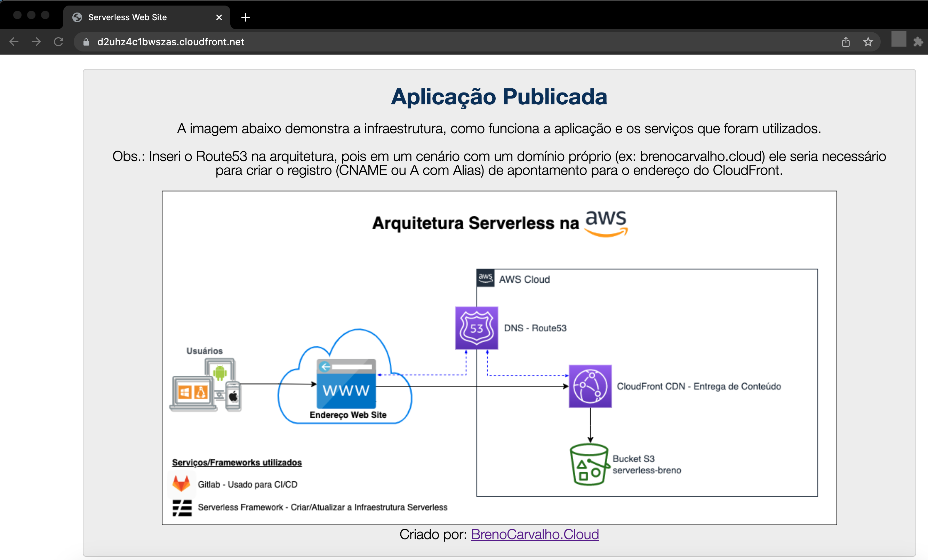This screenshot has height=560, width=928.
Task: Open a new tab with plus button
Action: pyautogui.click(x=245, y=17)
